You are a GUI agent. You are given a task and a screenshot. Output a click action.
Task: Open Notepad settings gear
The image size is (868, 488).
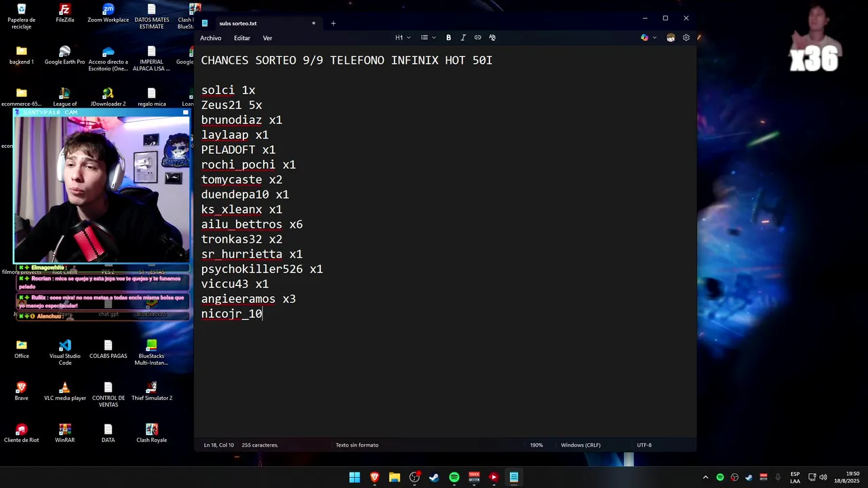click(x=686, y=38)
